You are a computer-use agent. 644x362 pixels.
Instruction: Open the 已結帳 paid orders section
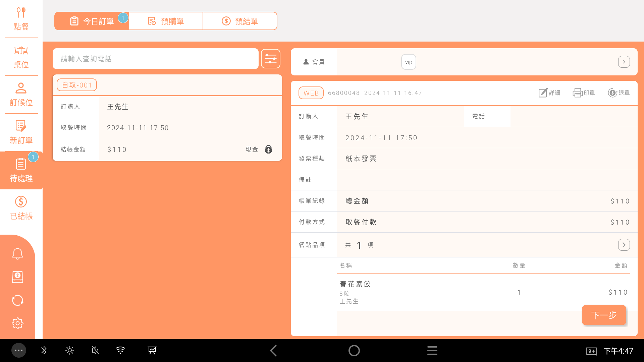click(21, 208)
